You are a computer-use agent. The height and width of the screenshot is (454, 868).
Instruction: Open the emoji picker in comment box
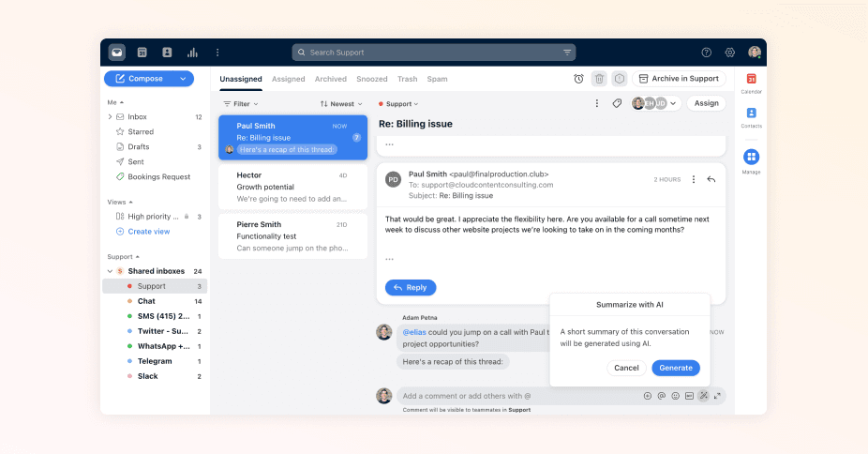[x=675, y=396]
